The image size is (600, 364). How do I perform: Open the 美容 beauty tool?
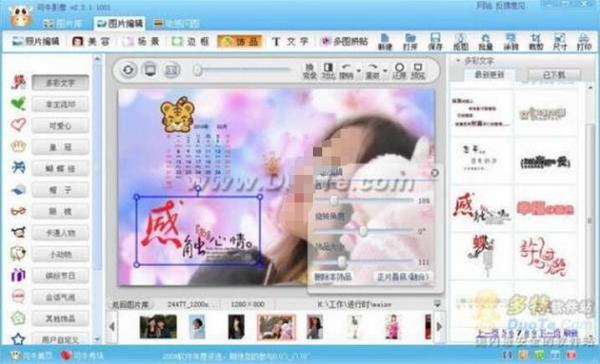(x=91, y=41)
